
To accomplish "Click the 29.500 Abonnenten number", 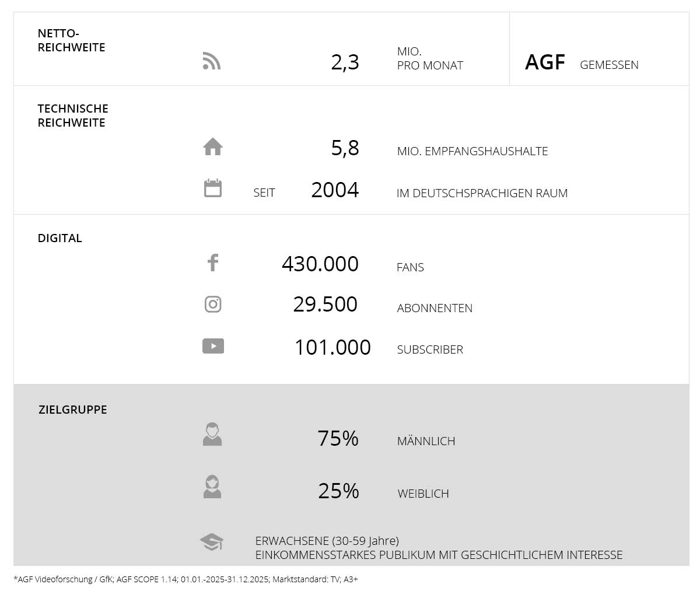I will coord(325,305).
